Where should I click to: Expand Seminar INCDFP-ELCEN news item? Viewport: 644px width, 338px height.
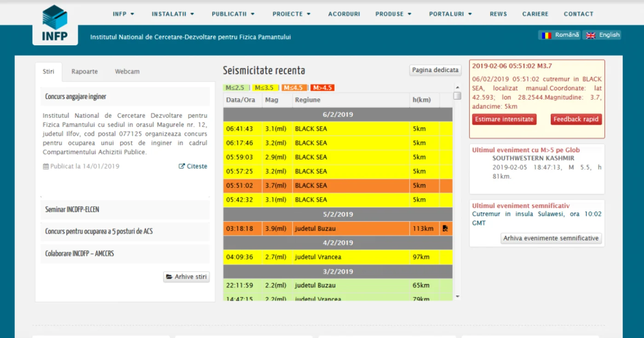pyautogui.click(x=125, y=210)
